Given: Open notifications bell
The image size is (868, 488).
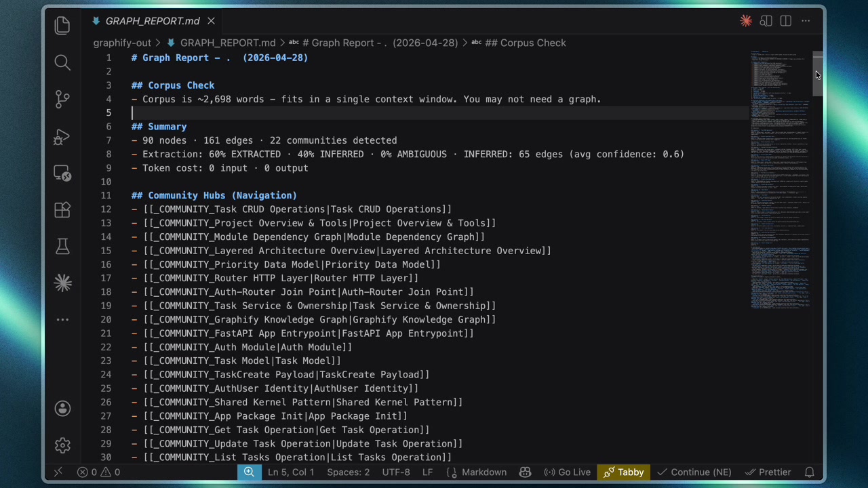Looking at the screenshot, I should 809,472.
